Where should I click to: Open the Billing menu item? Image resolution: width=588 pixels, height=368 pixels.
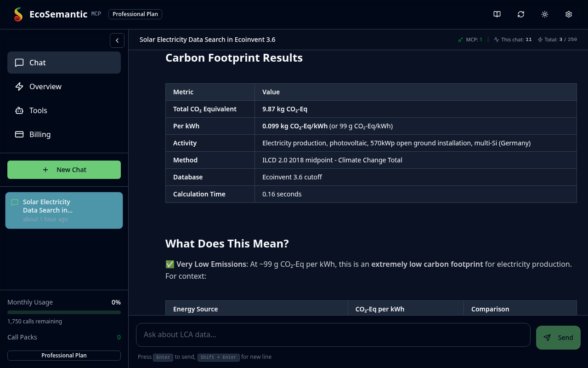pyautogui.click(x=40, y=134)
